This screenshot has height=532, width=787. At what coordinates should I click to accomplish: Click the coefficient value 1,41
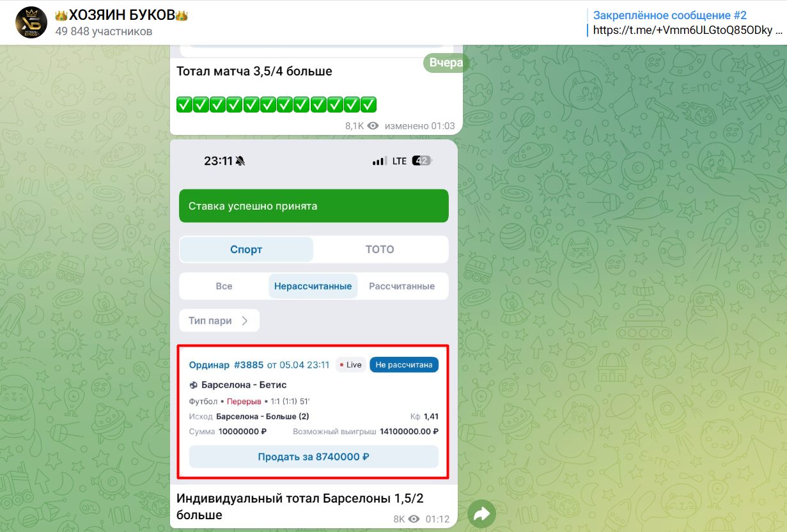tap(431, 416)
